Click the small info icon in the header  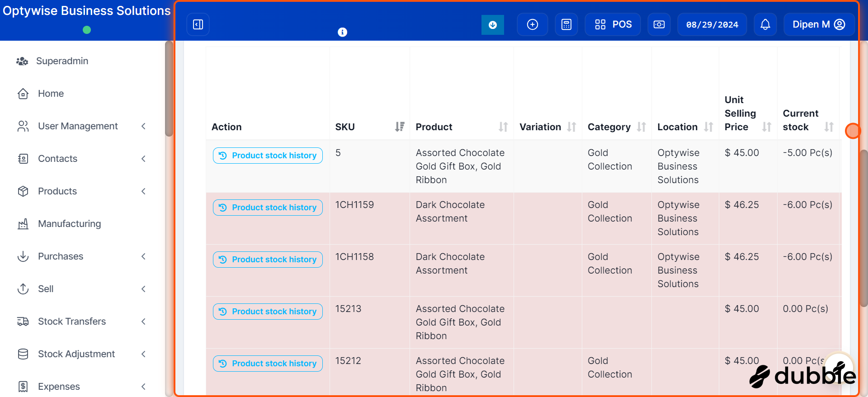pyautogui.click(x=343, y=32)
